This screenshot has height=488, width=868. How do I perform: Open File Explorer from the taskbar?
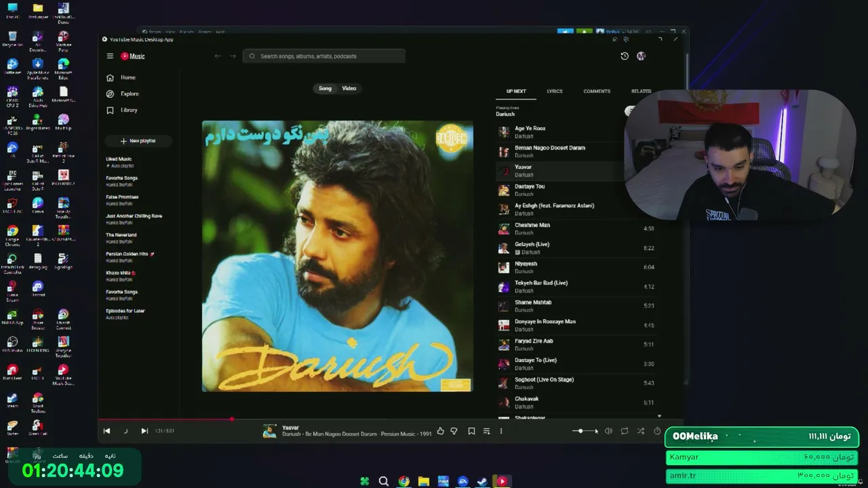tap(424, 481)
